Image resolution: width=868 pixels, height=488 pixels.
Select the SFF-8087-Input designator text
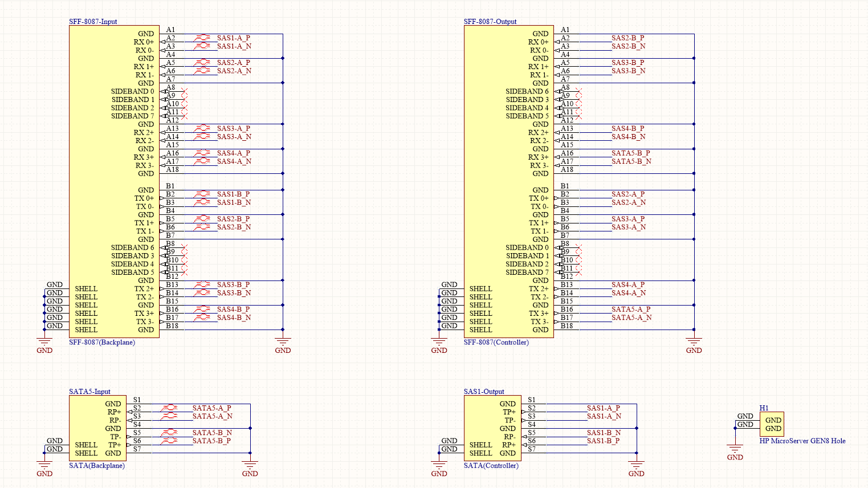[93, 22]
